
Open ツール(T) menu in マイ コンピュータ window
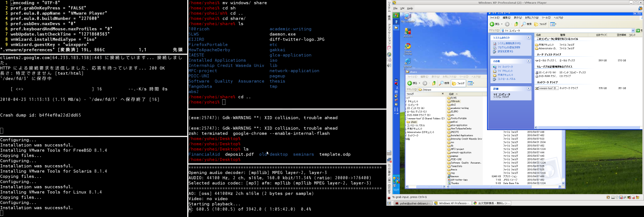pyautogui.click(x=546, y=18)
